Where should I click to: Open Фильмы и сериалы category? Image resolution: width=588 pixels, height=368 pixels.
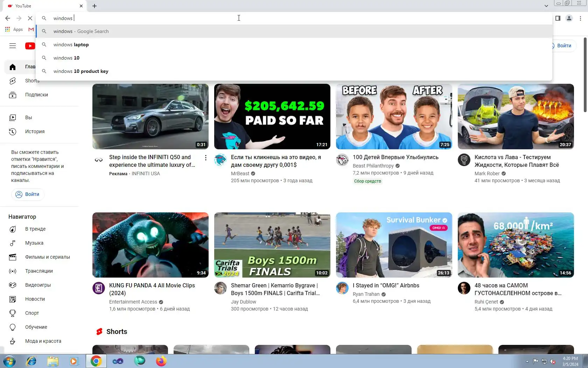(39, 257)
